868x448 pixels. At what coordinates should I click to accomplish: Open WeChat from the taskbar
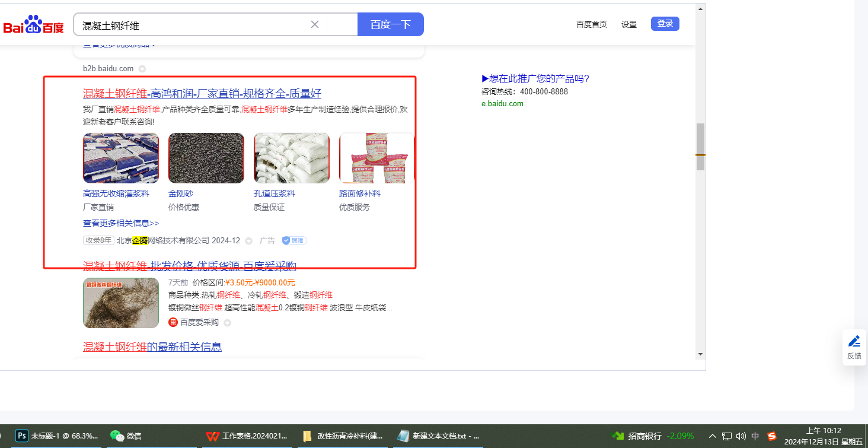tap(126, 436)
